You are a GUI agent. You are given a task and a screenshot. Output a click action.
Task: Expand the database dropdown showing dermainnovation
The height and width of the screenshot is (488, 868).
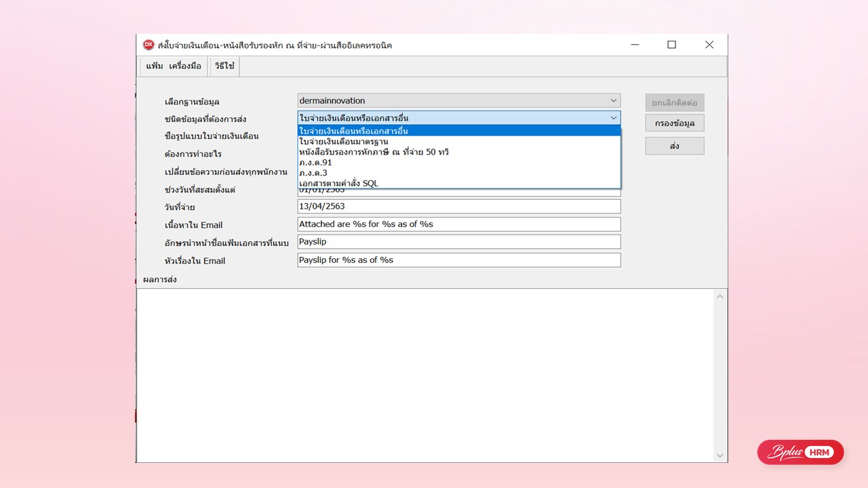click(614, 100)
